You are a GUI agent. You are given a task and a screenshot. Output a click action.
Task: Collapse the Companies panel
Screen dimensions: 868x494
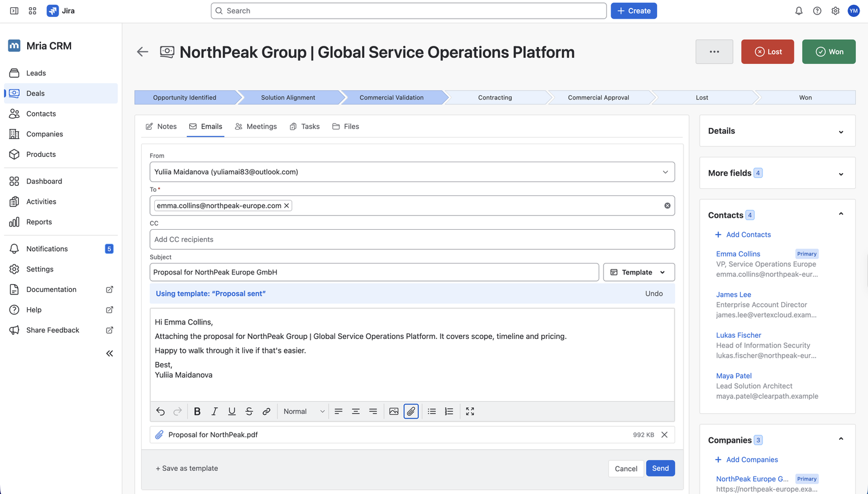[x=841, y=439]
